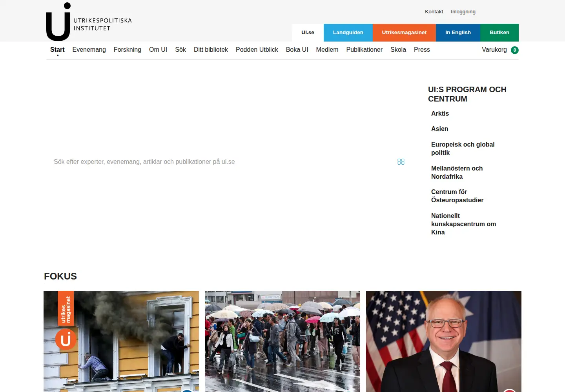Open the umbrella crowd photo article
Screen dimensions: 565x392
coord(282,341)
